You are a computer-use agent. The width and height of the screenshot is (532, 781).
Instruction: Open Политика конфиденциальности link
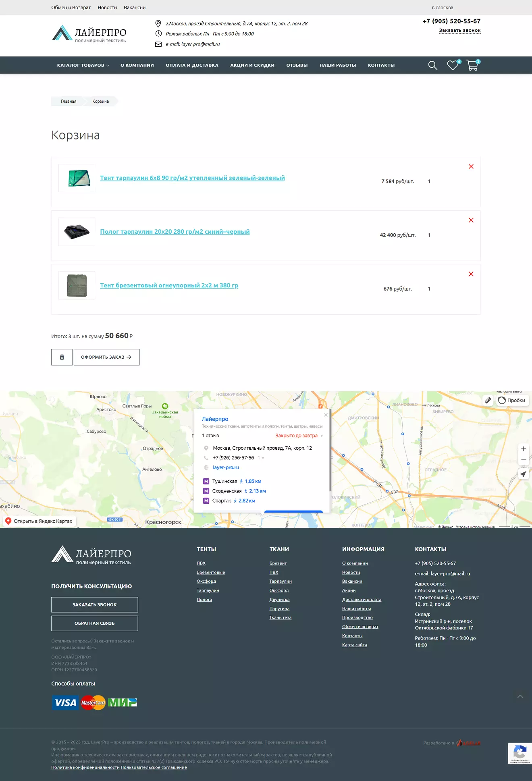click(x=85, y=767)
